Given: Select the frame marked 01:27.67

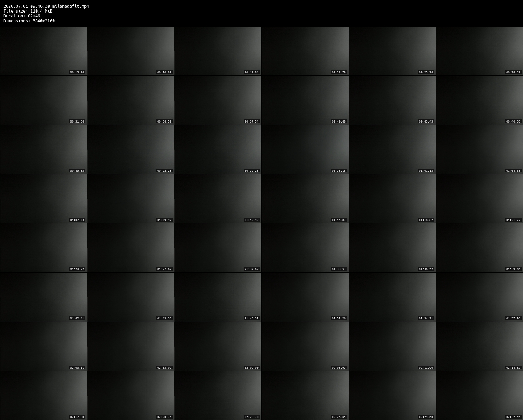Looking at the screenshot, I should point(130,248).
